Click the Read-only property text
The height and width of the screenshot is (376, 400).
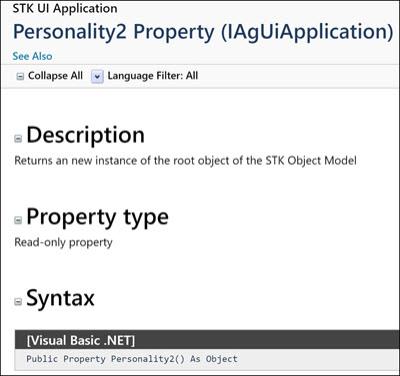[63, 242]
